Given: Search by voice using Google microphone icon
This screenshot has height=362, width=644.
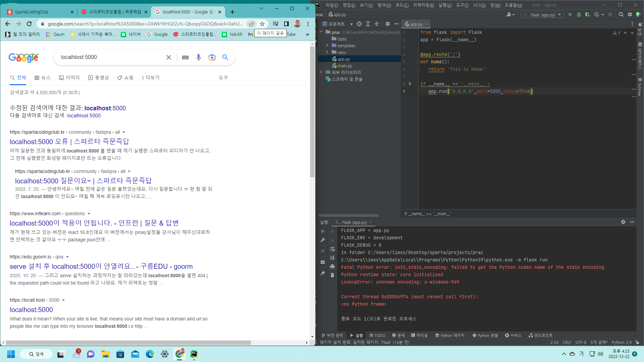Looking at the screenshot, I should click(x=199, y=57).
